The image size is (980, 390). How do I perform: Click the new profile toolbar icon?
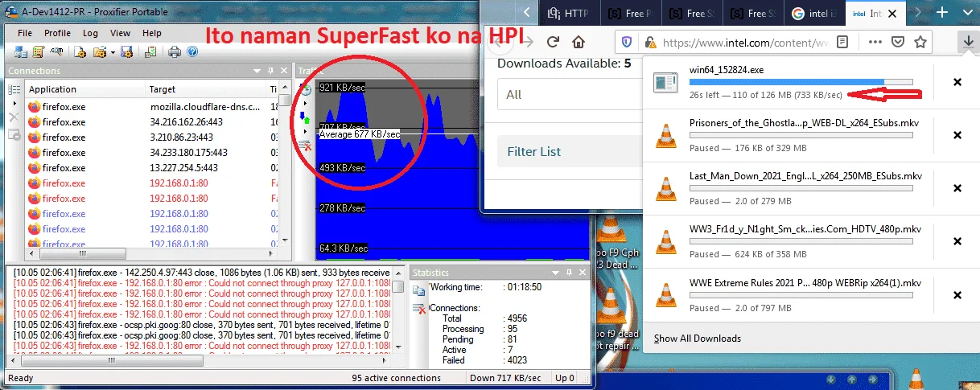[x=80, y=51]
